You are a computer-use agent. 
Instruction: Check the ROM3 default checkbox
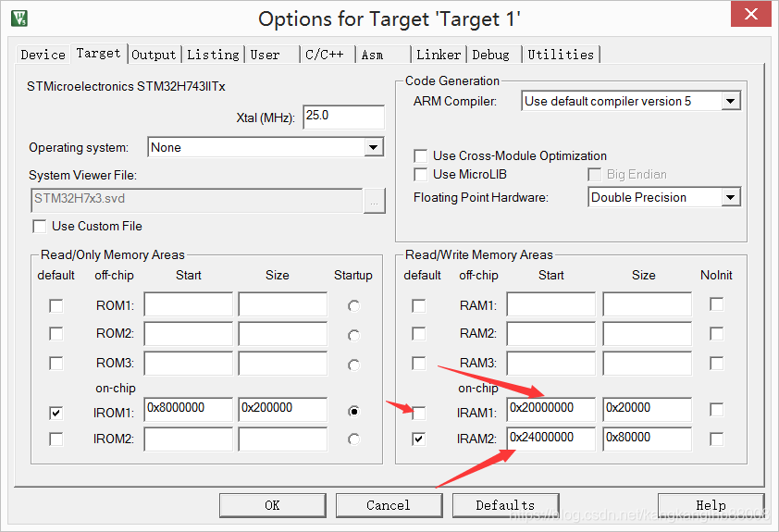pyautogui.click(x=56, y=363)
